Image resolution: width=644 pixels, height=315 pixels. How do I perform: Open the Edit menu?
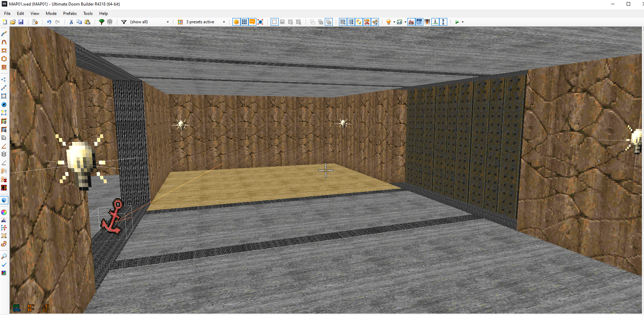(20, 14)
